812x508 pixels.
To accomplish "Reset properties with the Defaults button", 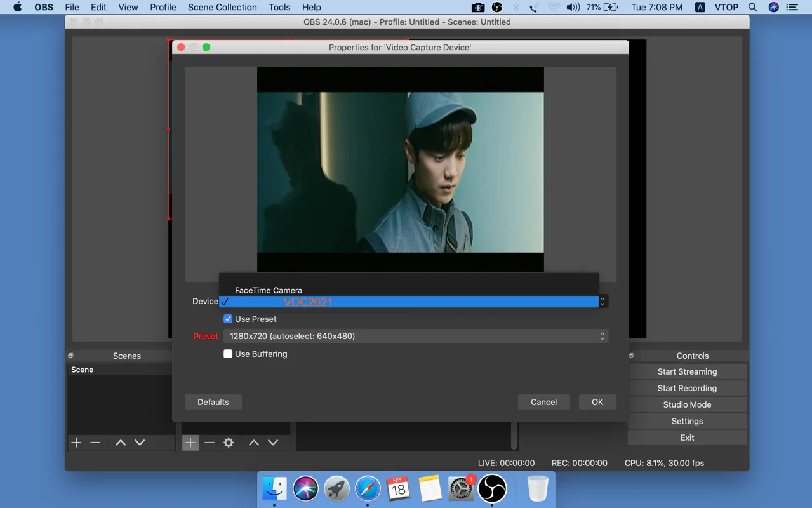I will 213,402.
